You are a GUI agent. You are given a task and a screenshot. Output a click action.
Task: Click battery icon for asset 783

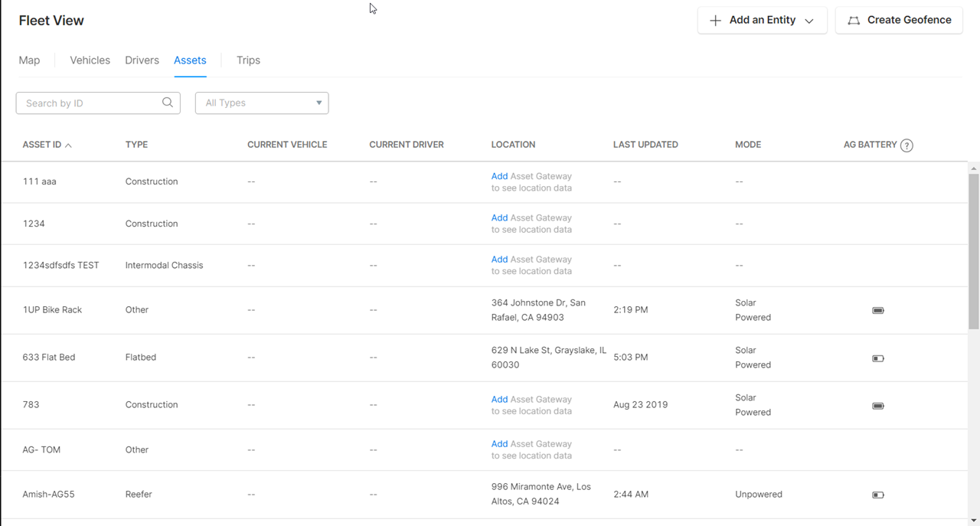tap(878, 406)
